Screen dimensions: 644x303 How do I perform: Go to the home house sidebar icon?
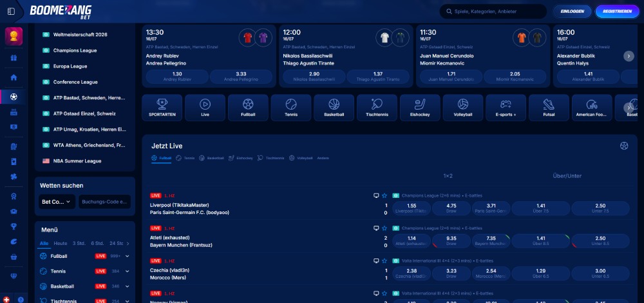coord(14,77)
